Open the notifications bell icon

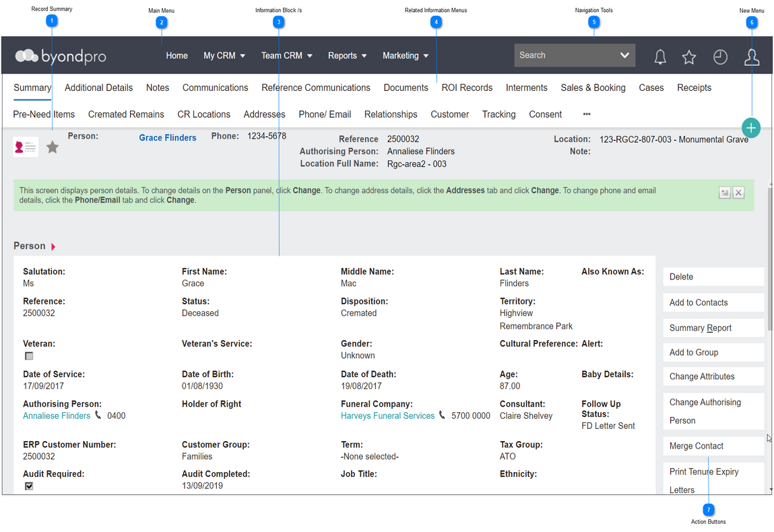click(x=660, y=57)
